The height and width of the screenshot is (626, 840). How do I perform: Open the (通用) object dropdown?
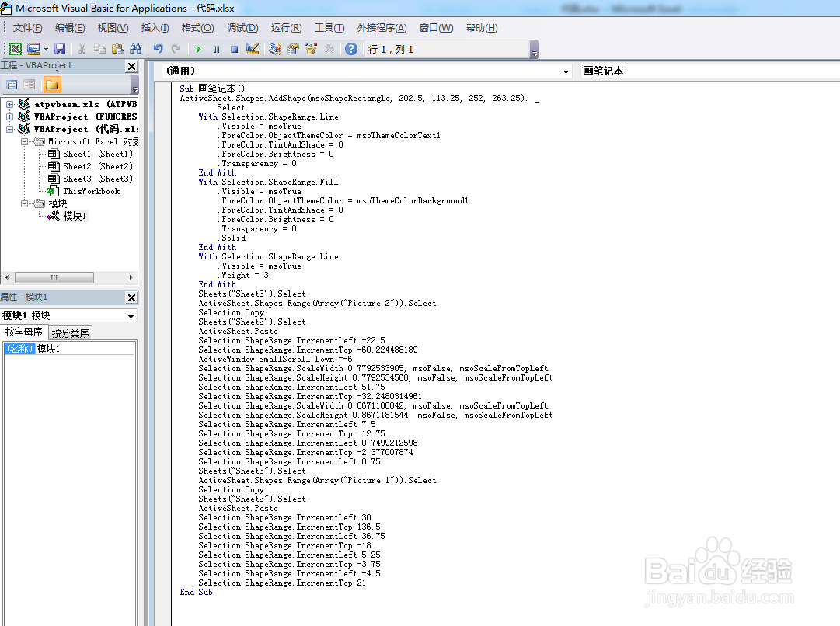pos(566,71)
